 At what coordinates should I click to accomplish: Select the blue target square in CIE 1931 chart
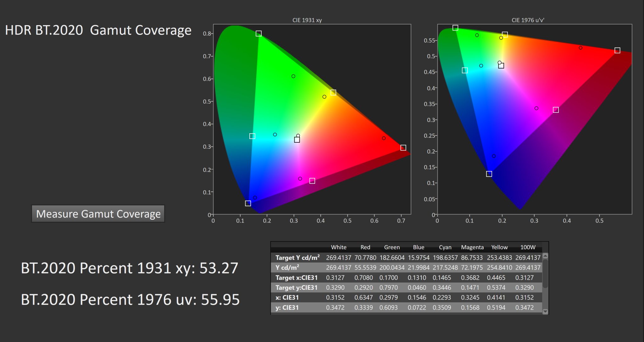[248, 203]
